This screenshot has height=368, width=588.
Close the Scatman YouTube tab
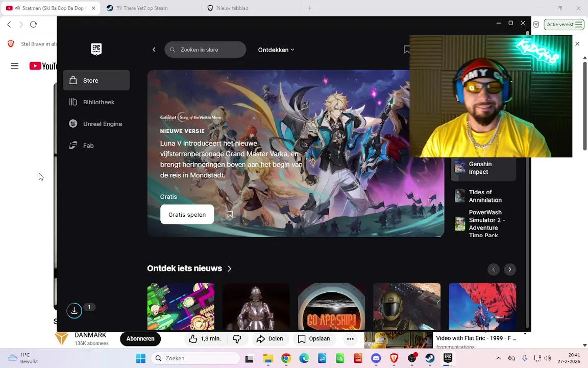coord(93,8)
